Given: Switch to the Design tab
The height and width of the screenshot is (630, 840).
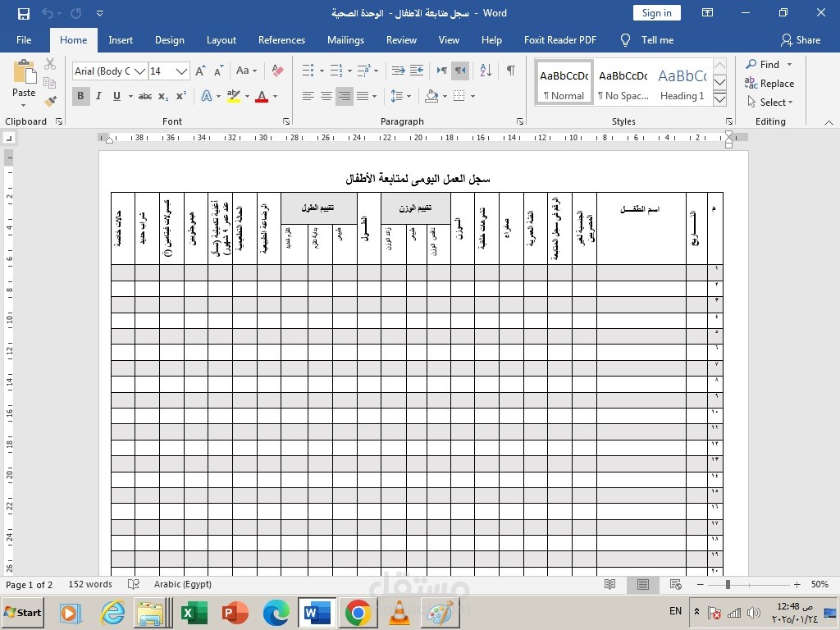Looking at the screenshot, I should (169, 40).
